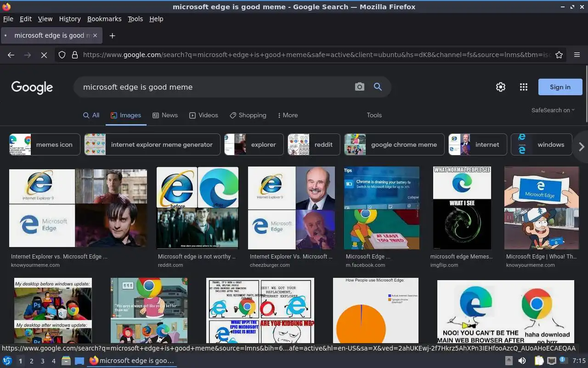Click the removable media tray icon

tap(509, 361)
